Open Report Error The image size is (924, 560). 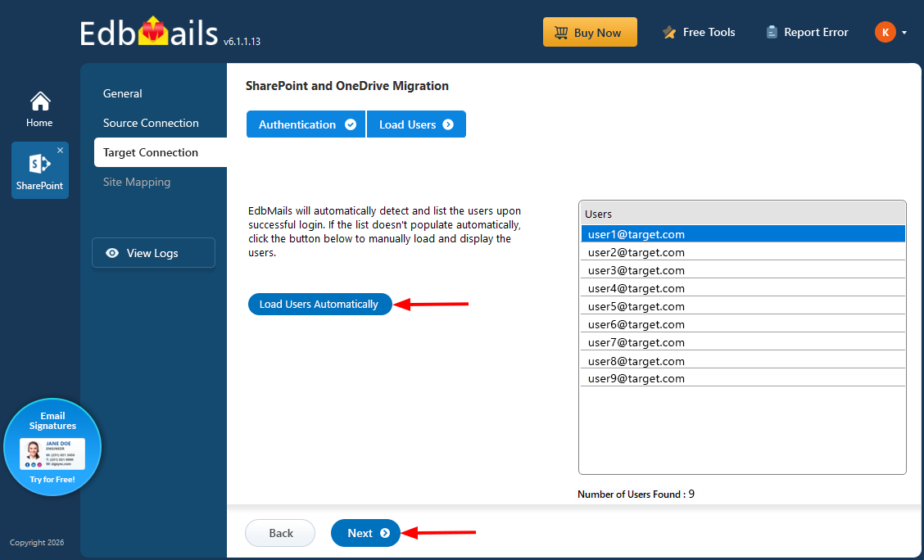(x=807, y=33)
